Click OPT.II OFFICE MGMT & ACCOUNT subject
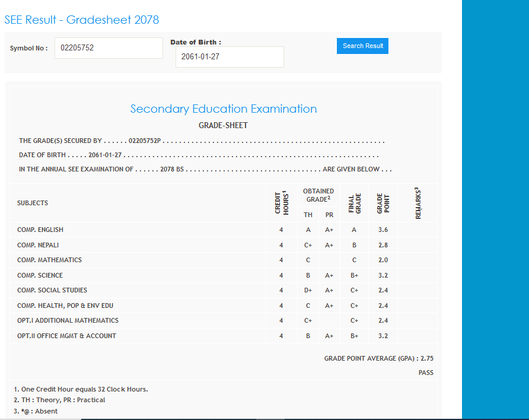Image resolution: width=529 pixels, height=420 pixels. coord(66,336)
